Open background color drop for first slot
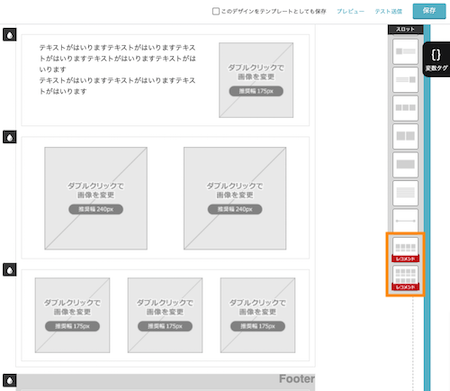The height and width of the screenshot is (391, 450). point(10,35)
